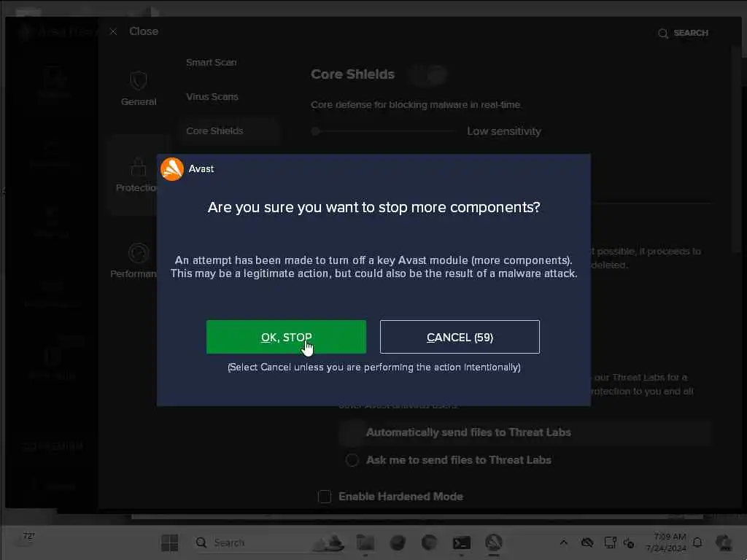Open Terminal from the taskbar
747x560 pixels.
(x=461, y=542)
